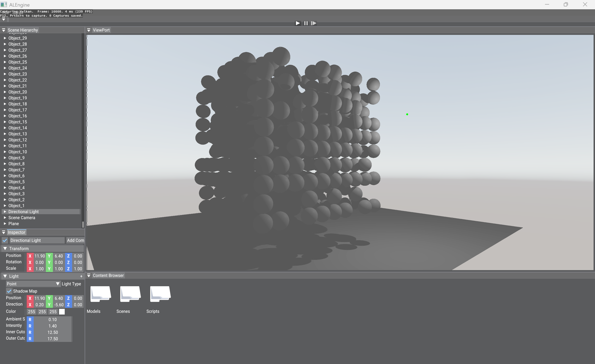
Task: Click the Add Component button
Action: tap(75, 240)
